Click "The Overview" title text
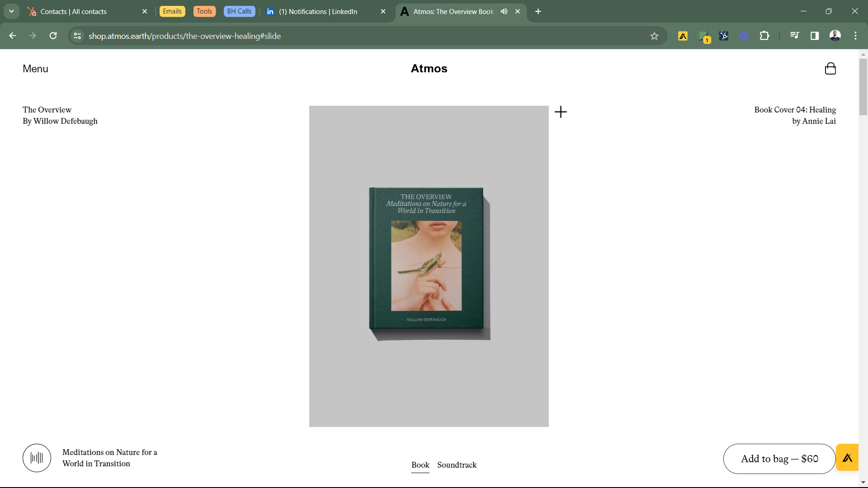Screen dimensions: 868x488 tap(47, 110)
